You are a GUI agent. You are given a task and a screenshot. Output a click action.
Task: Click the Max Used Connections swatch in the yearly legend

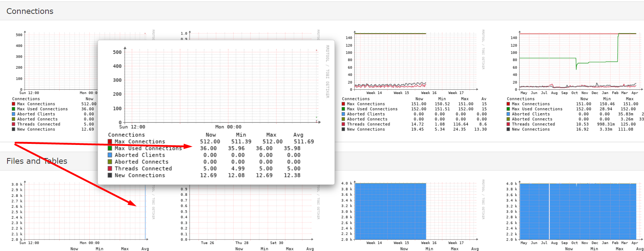(508, 109)
